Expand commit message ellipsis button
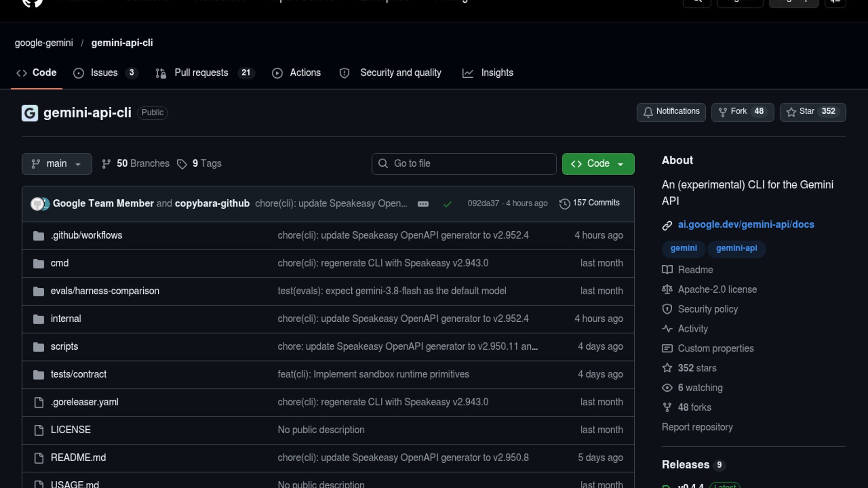The width and height of the screenshot is (868, 488). [x=423, y=204]
